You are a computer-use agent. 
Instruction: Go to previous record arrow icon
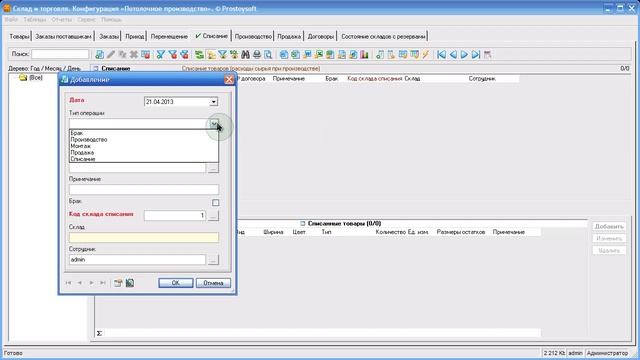pos(453,54)
